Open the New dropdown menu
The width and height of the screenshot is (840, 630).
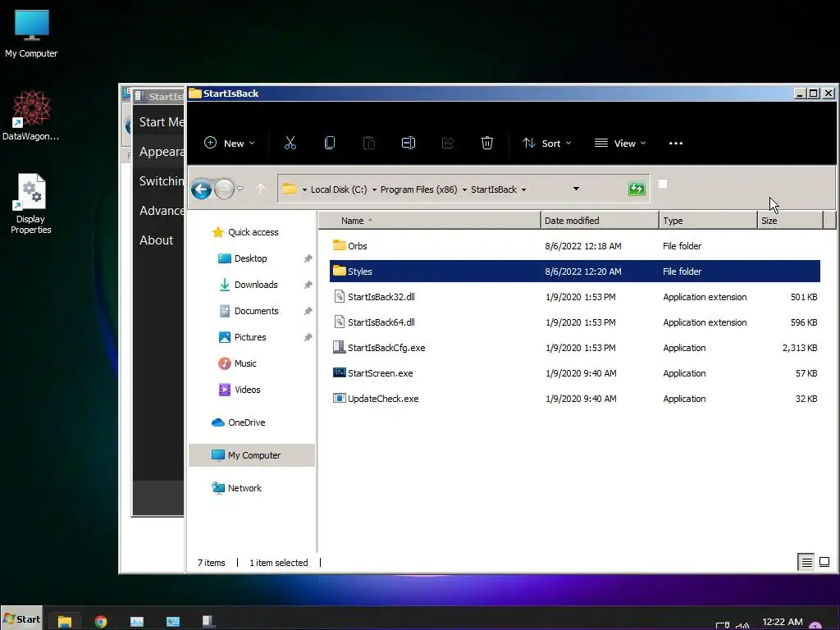coord(230,143)
